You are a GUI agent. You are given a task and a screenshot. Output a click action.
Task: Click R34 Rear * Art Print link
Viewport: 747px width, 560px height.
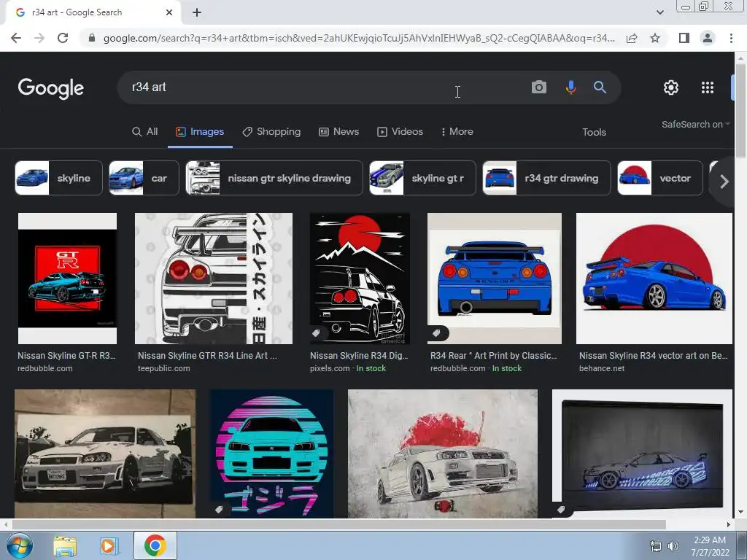[x=494, y=356]
